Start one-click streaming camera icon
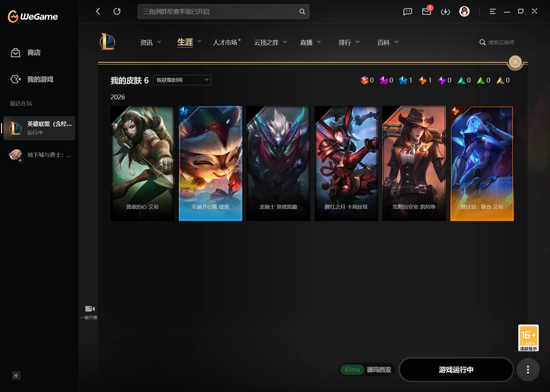 point(90,309)
